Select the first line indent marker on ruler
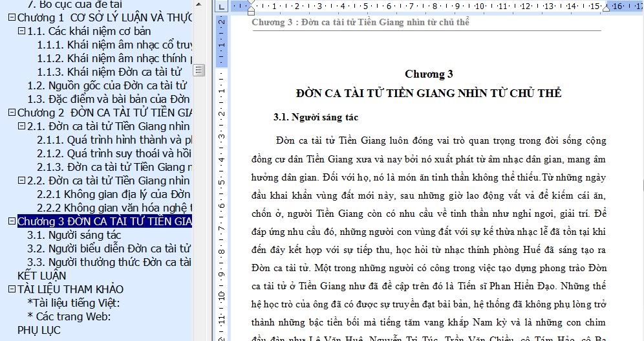This screenshot has height=341, width=644. tap(251, 3)
